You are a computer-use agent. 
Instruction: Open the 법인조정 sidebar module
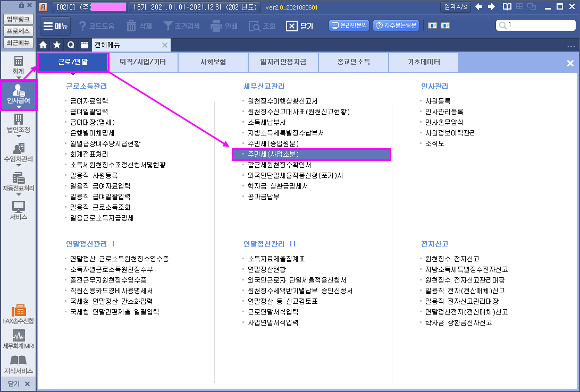coord(19,123)
